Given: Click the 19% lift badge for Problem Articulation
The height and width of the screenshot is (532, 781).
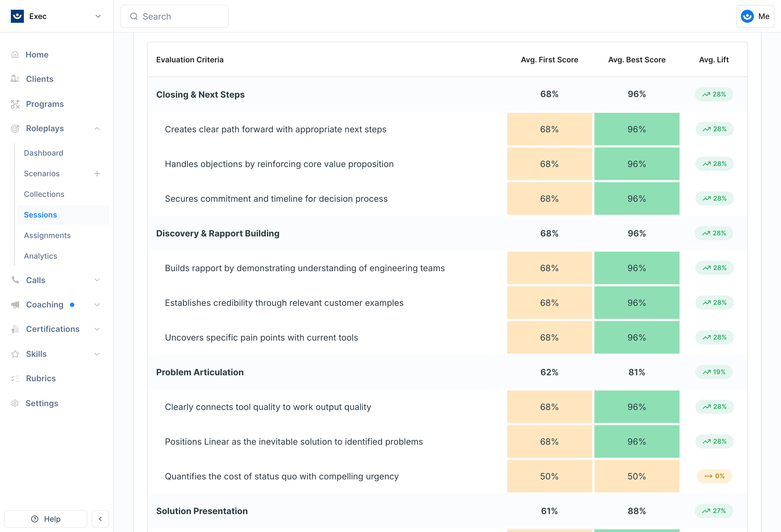Looking at the screenshot, I should click(714, 372).
